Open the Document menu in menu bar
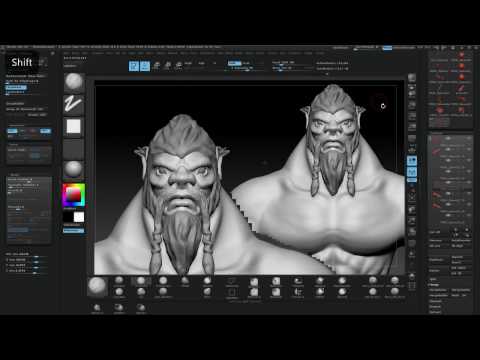This screenshot has height=360, width=480. click(x=98, y=53)
